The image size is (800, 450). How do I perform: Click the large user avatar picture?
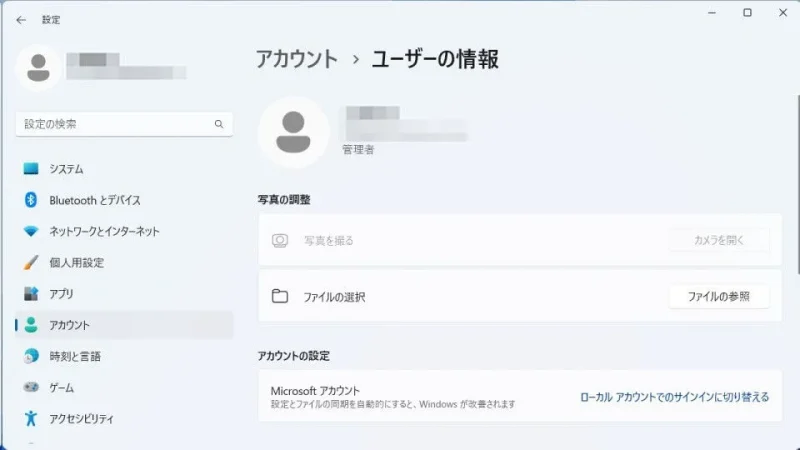click(293, 132)
